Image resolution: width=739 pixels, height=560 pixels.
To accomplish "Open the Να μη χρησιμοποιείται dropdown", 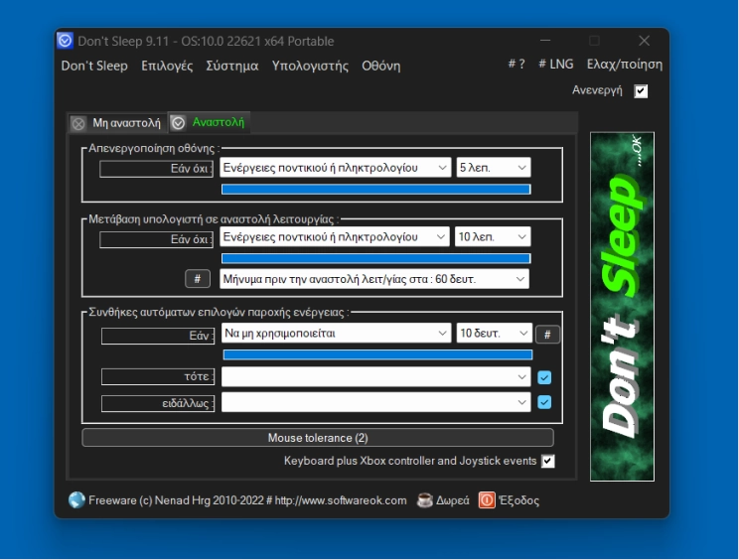I will [336, 333].
